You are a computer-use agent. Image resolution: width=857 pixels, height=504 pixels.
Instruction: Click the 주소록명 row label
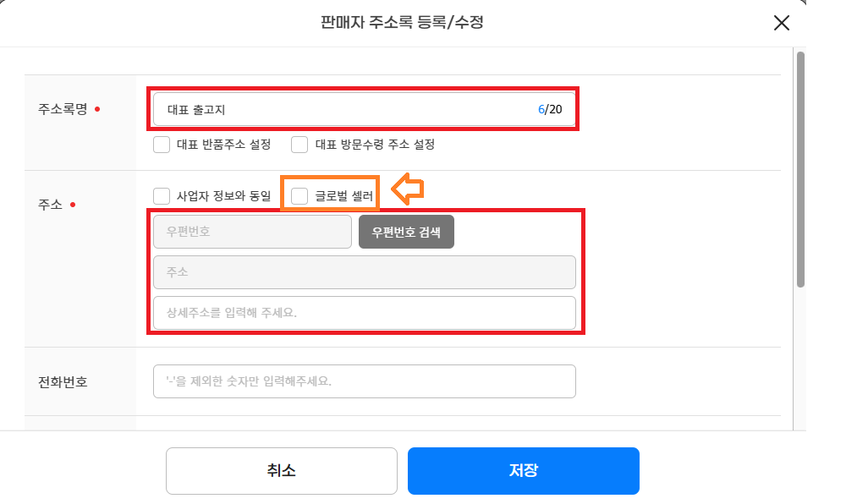[63, 109]
